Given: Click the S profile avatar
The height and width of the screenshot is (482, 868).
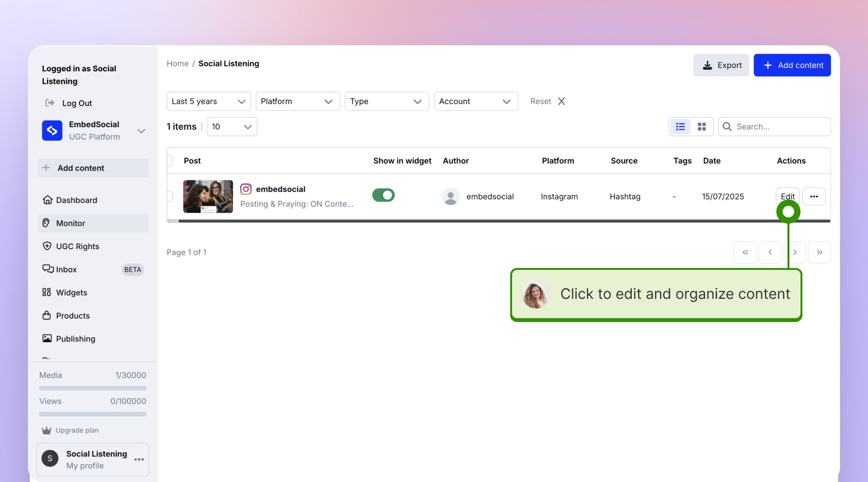Looking at the screenshot, I should (50, 458).
